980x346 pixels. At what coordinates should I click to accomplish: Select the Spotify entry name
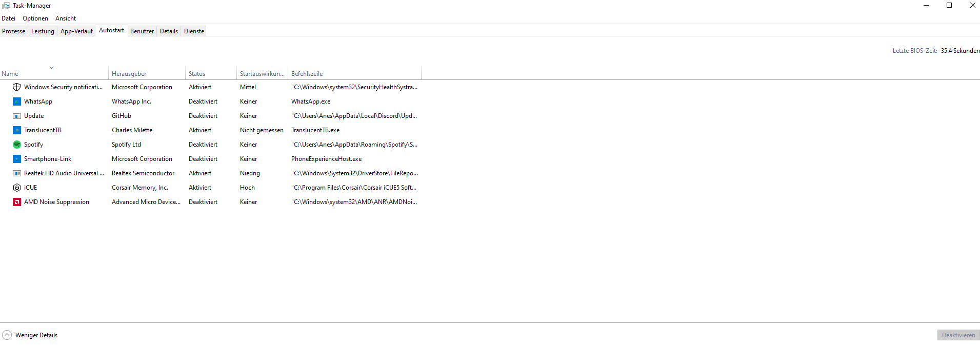(x=33, y=145)
